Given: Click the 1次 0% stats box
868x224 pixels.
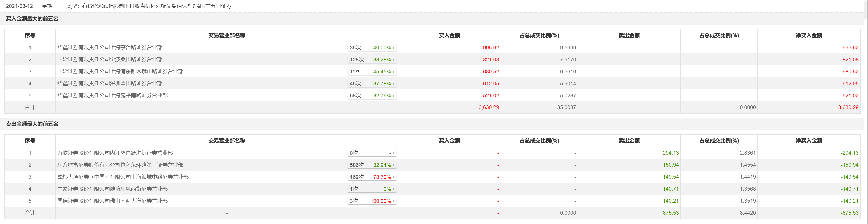Looking at the screenshot, I should point(372,189).
